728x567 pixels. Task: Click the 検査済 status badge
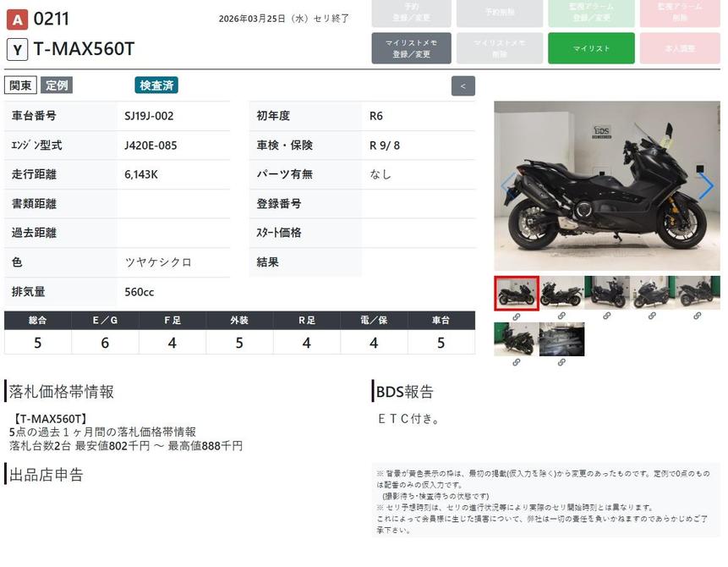[x=156, y=85]
